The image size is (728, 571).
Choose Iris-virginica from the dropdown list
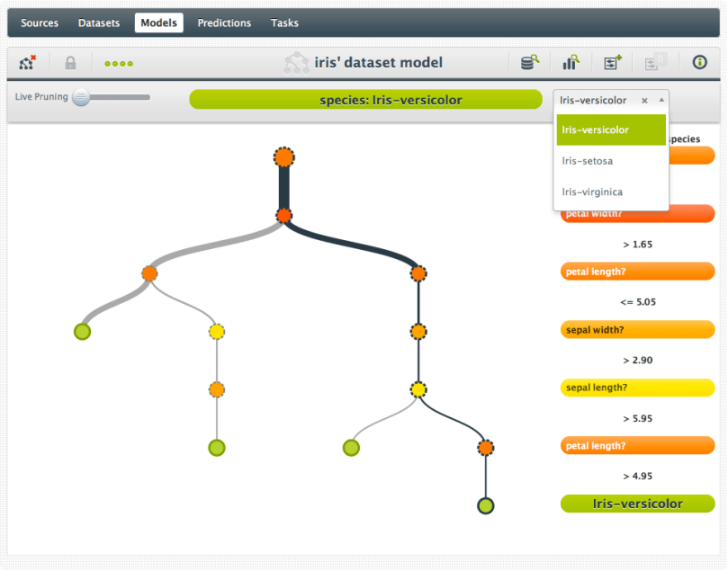(x=592, y=192)
